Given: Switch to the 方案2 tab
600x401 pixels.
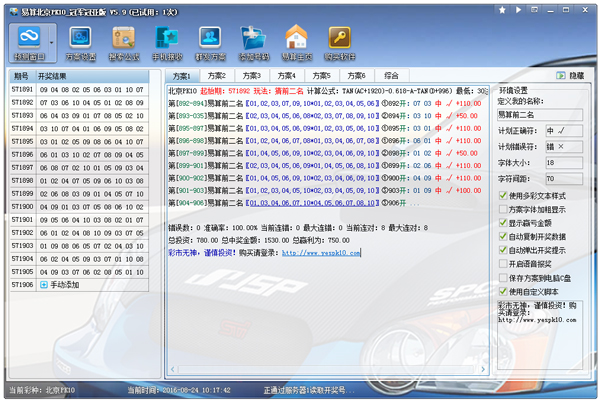Looking at the screenshot, I should point(217,76).
